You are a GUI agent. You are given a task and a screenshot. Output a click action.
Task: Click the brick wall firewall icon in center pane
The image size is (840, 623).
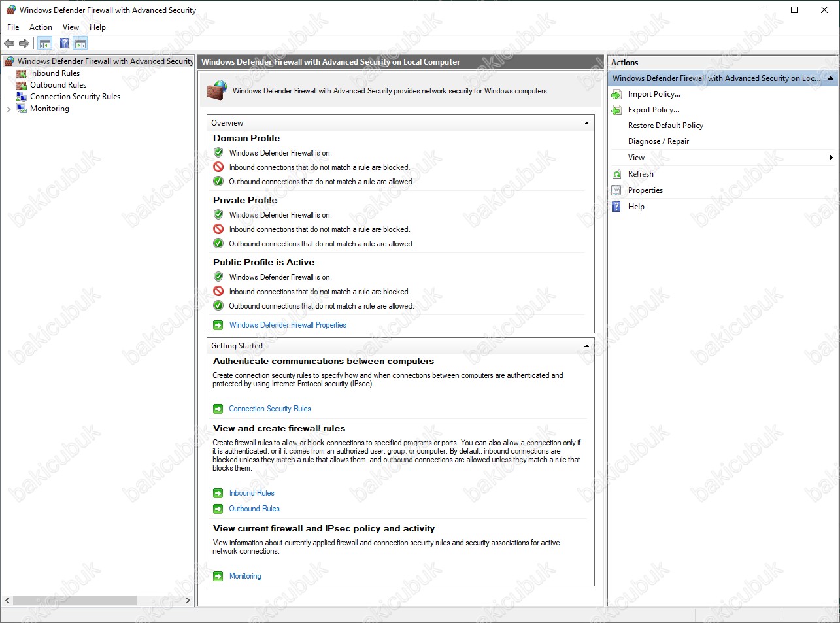point(217,90)
